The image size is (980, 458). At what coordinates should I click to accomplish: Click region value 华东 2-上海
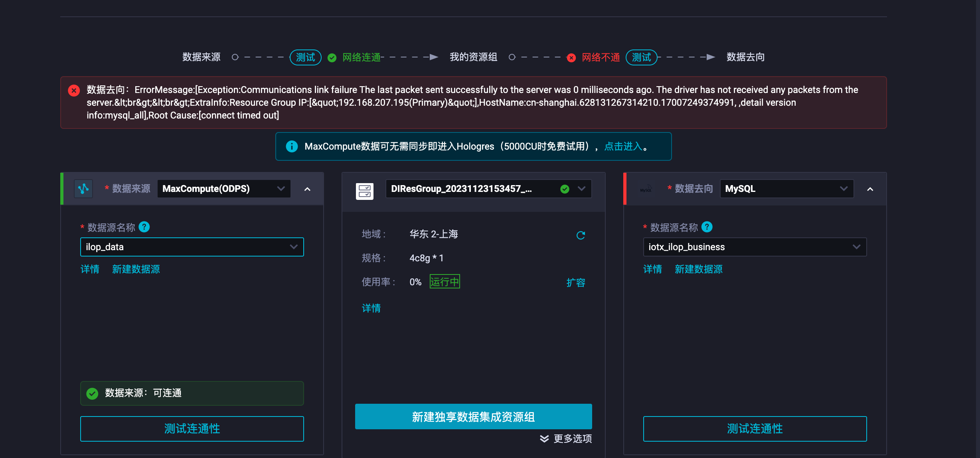(434, 234)
